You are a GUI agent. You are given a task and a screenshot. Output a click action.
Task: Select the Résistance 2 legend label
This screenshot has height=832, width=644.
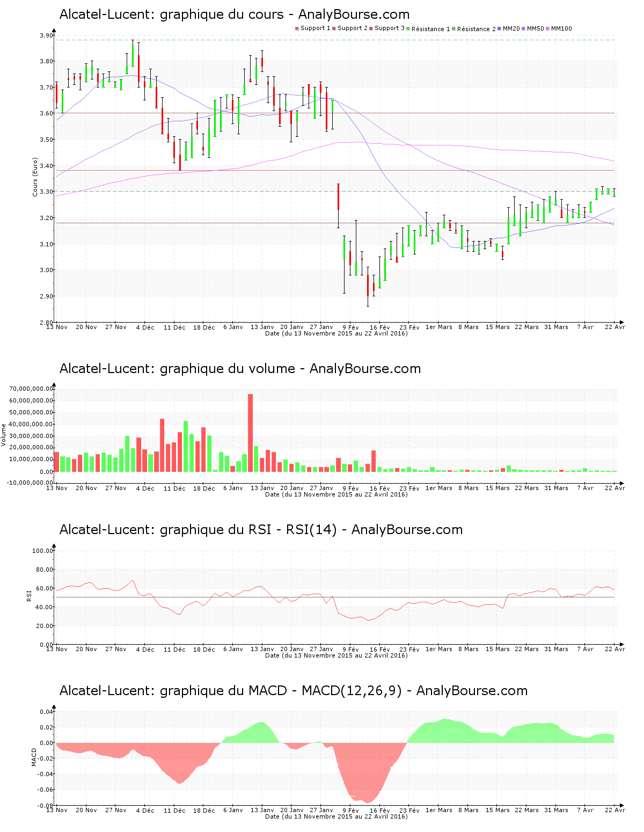[477, 29]
